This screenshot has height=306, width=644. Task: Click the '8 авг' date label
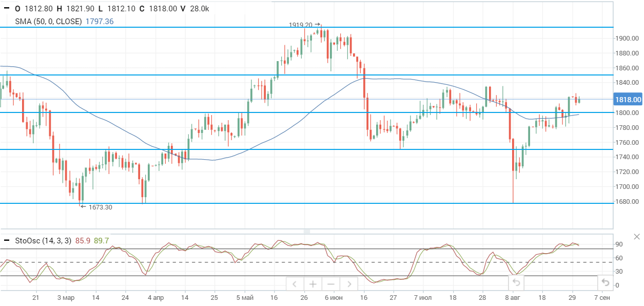pyautogui.click(x=513, y=298)
